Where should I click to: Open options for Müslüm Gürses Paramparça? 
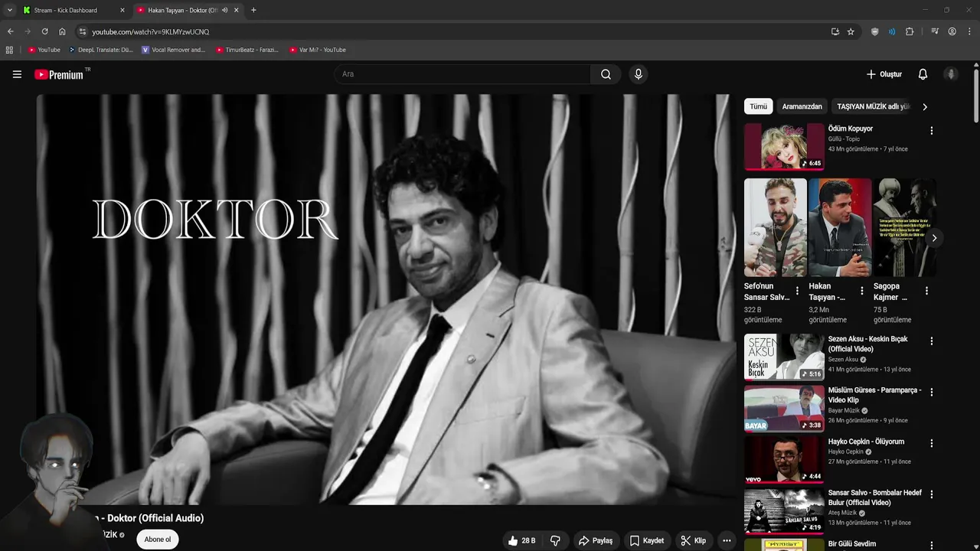pos(931,392)
